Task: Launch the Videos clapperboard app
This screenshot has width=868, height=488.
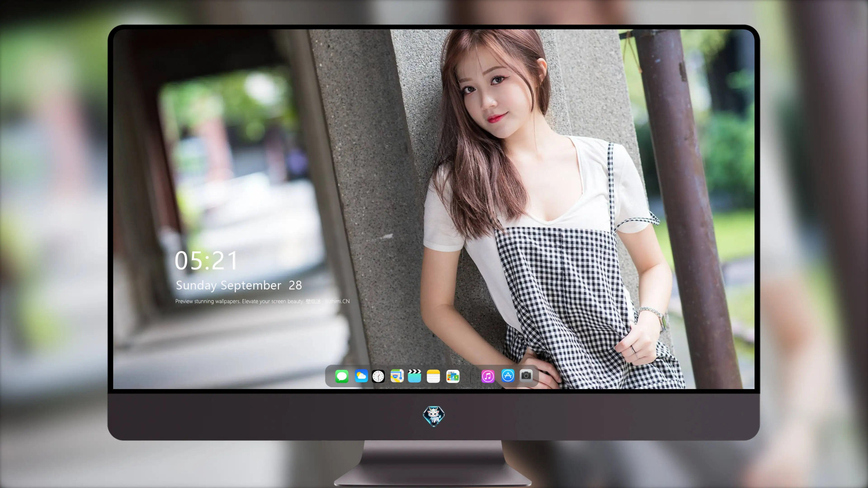Action: [x=415, y=376]
